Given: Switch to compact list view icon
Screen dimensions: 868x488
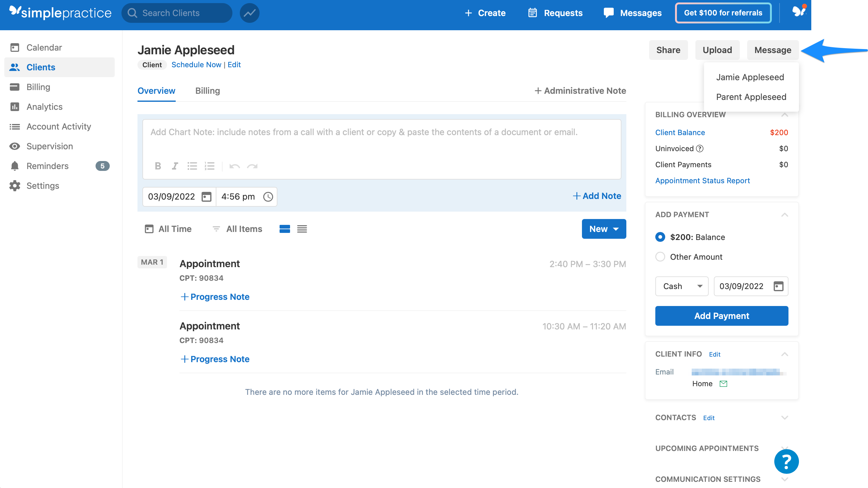Looking at the screenshot, I should pyautogui.click(x=302, y=229).
